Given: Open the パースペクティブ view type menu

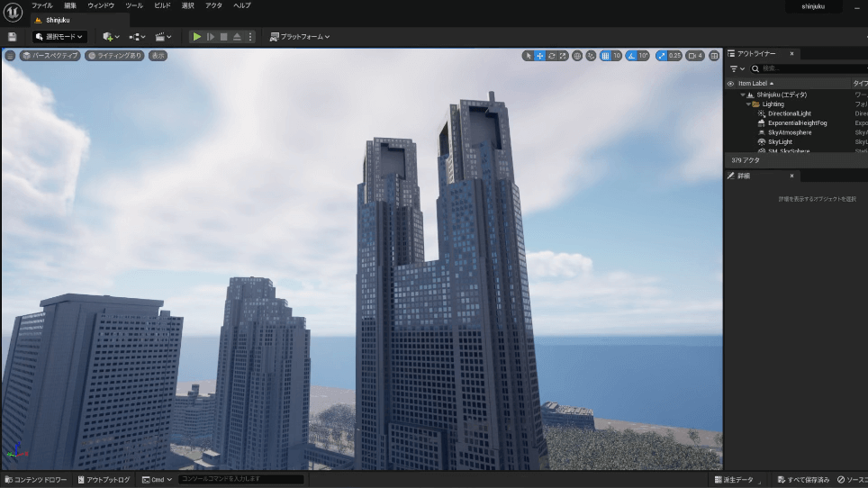Looking at the screenshot, I should [x=50, y=55].
